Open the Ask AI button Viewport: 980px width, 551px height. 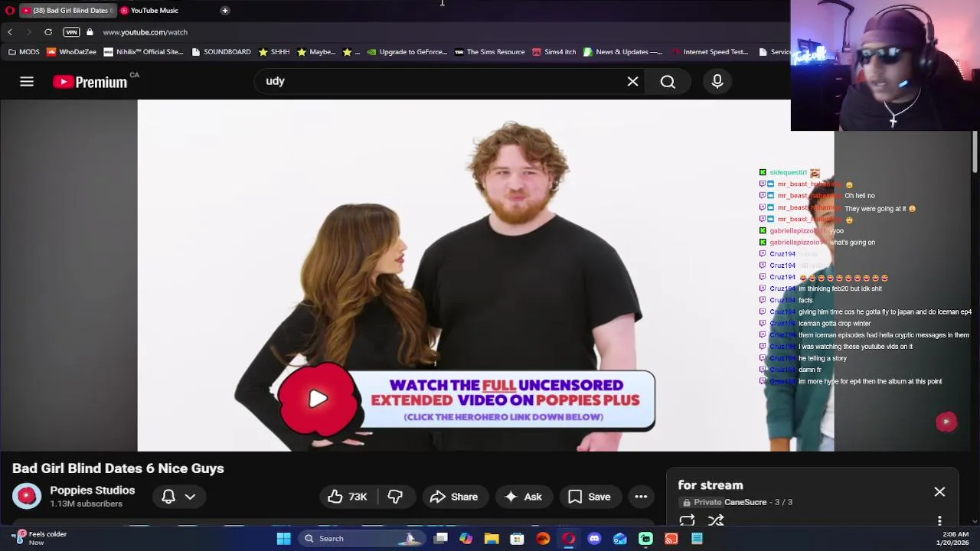523,497
